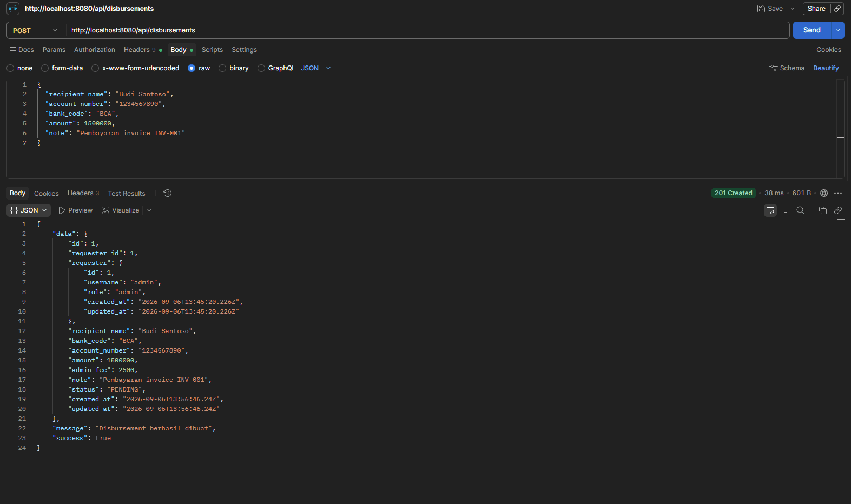Go to the Scripts tab
This screenshot has width=851, height=504.
212,50
